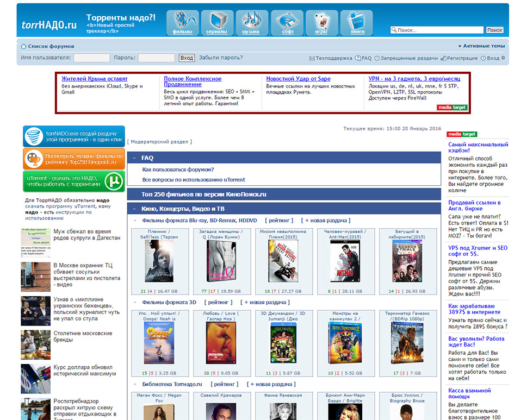The height and width of the screenshot is (420, 521).
Task: Click + новая раздача for Blu-ray films
Action: 326,221
